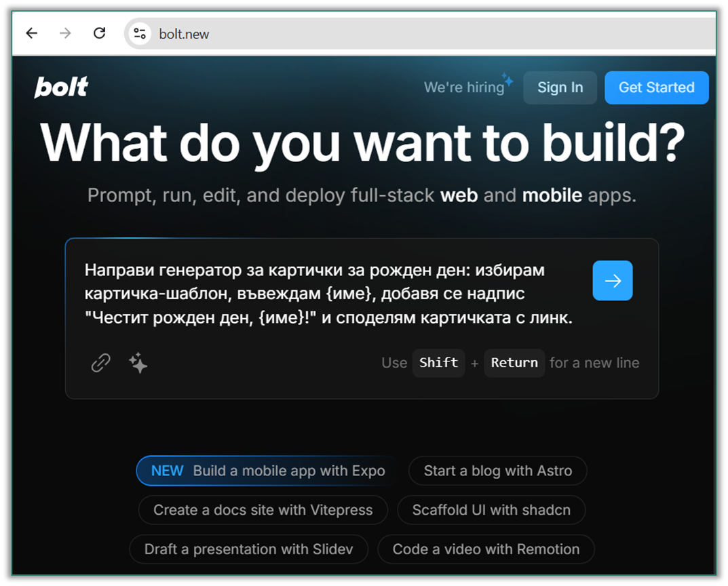Viewport: 728px width, 586px height.
Task: Select Scaffold UI with shadcn
Action: (x=491, y=510)
